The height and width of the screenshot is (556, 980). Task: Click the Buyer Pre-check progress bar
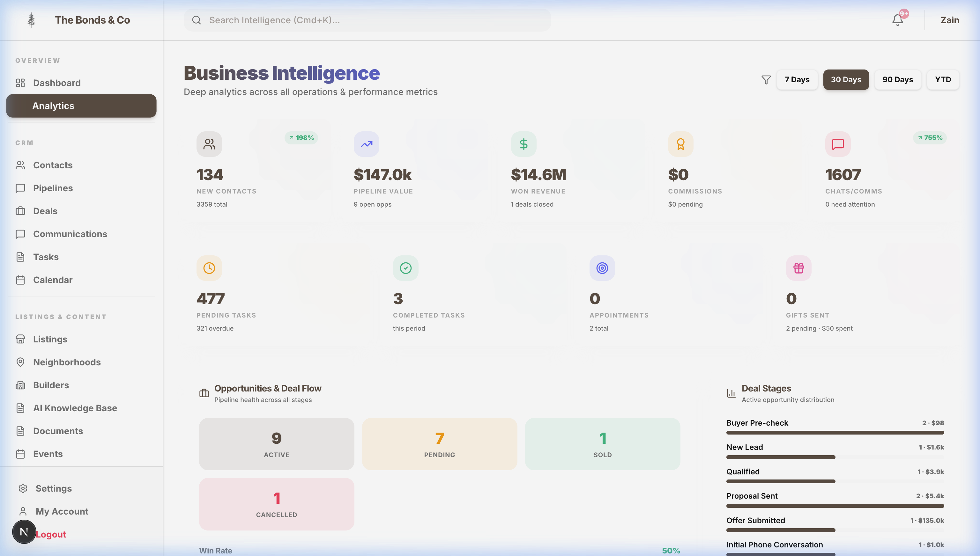(835, 433)
